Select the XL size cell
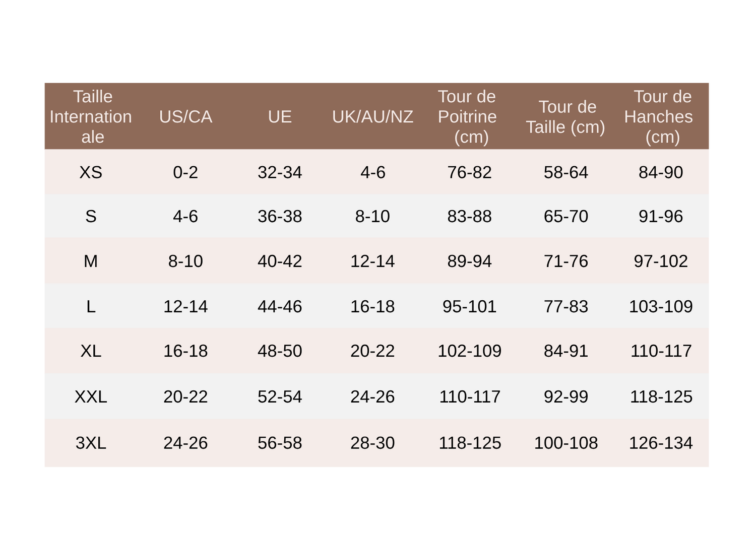 click(x=91, y=351)
